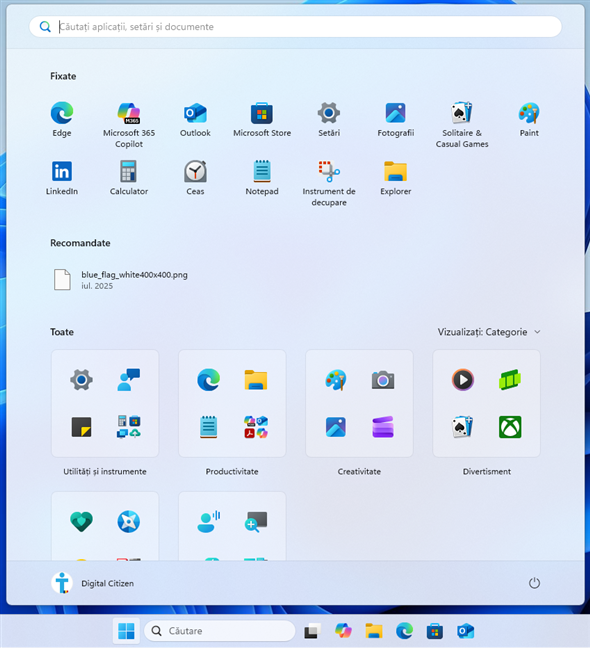Open the pinned Edge app
The height and width of the screenshot is (648, 590).
(x=62, y=119)
